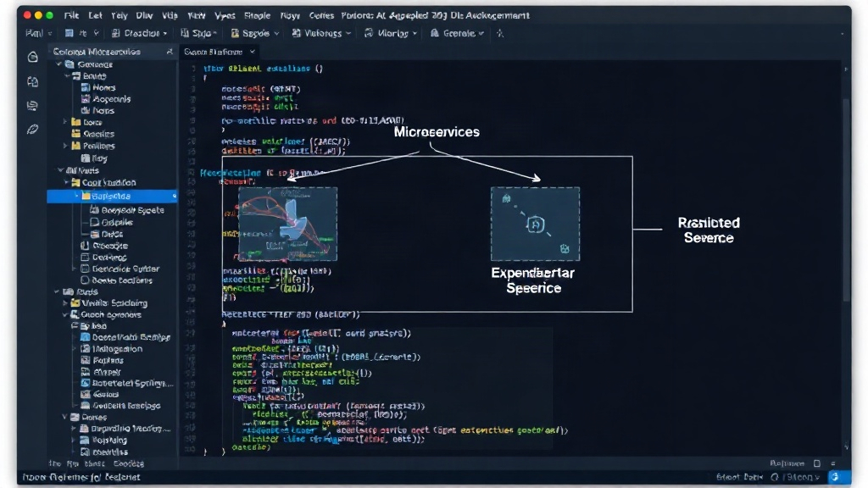
Task: Select the highlighted 'Barleolds' folder row
Action: pyautogui.click(x=112, y=196)
